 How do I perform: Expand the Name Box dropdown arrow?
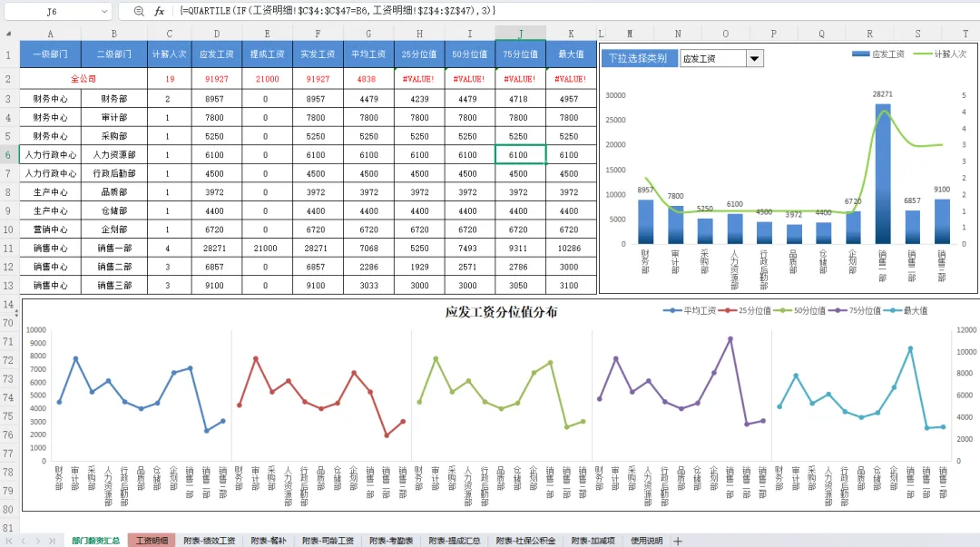(x=103, y=11)
